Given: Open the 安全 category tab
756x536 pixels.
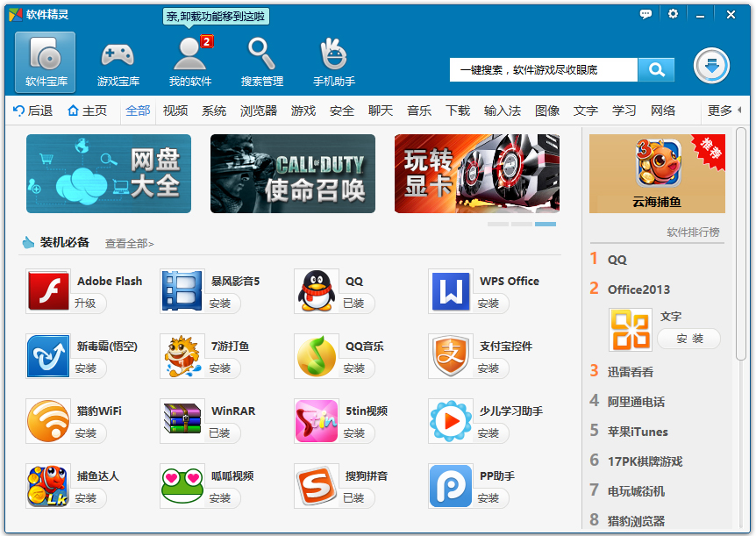Looking at the screenshot, I should pos(339,111).
